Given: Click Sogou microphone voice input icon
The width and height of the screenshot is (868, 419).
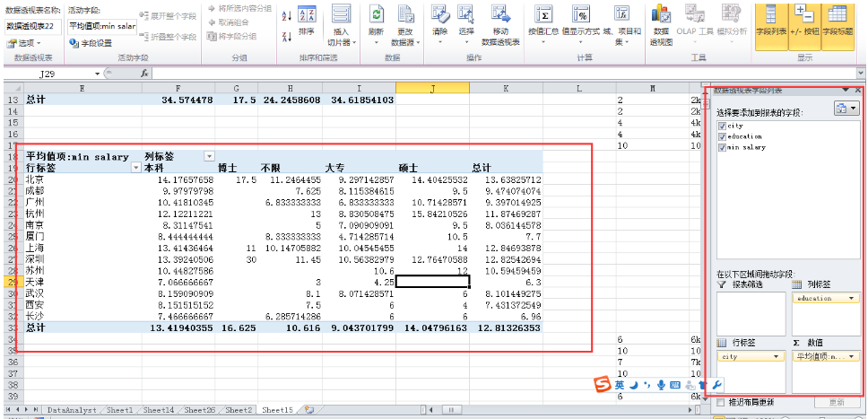Looking at the screenshot, I should pos(661,385).
